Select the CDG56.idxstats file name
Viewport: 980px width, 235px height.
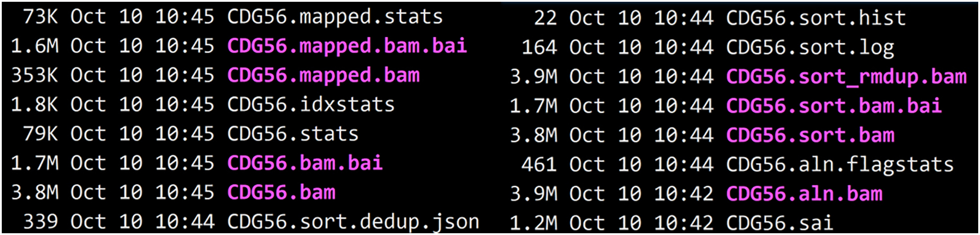point(311,105)
